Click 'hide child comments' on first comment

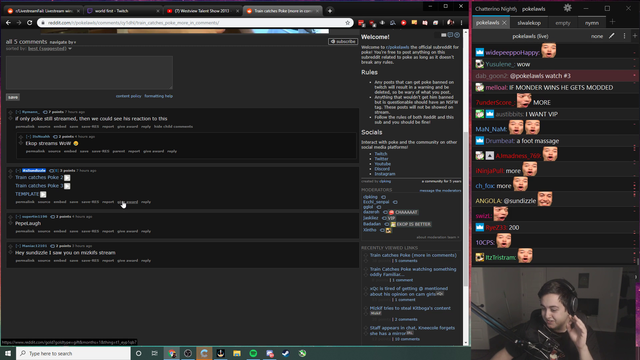[173, 127]
